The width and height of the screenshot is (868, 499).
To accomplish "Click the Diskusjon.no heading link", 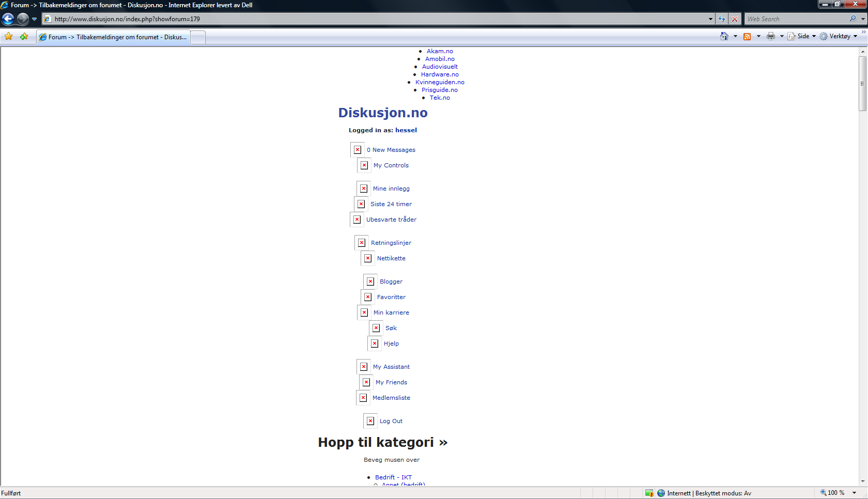I will [x=383, y=113].
